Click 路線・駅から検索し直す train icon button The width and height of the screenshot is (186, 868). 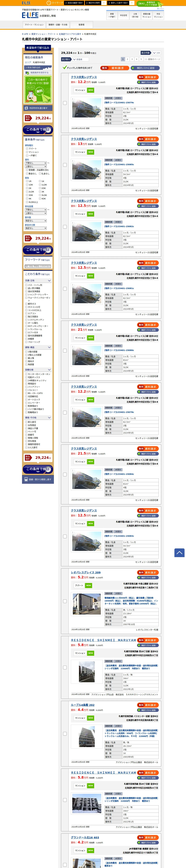pyautogui.click(x=38, y=479)
